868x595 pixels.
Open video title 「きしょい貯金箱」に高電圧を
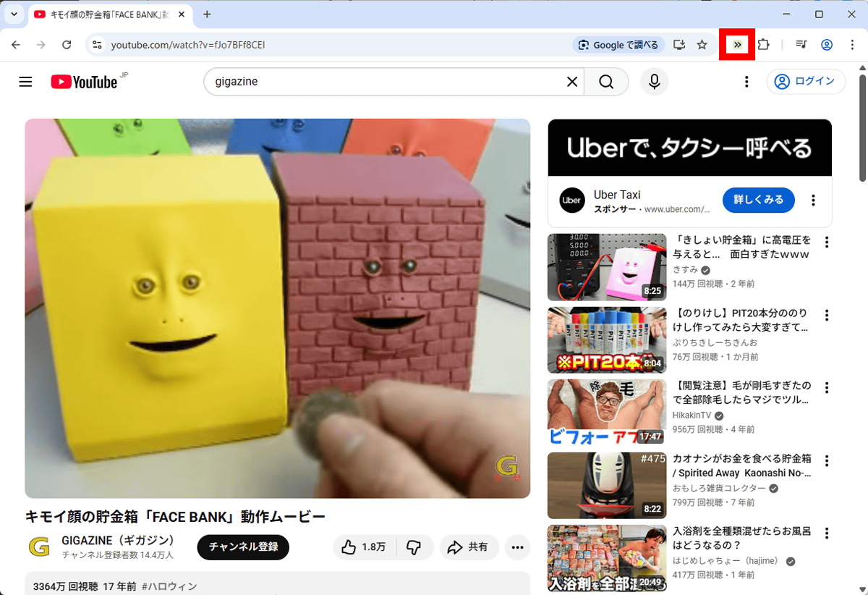click(x=742, y=247)
